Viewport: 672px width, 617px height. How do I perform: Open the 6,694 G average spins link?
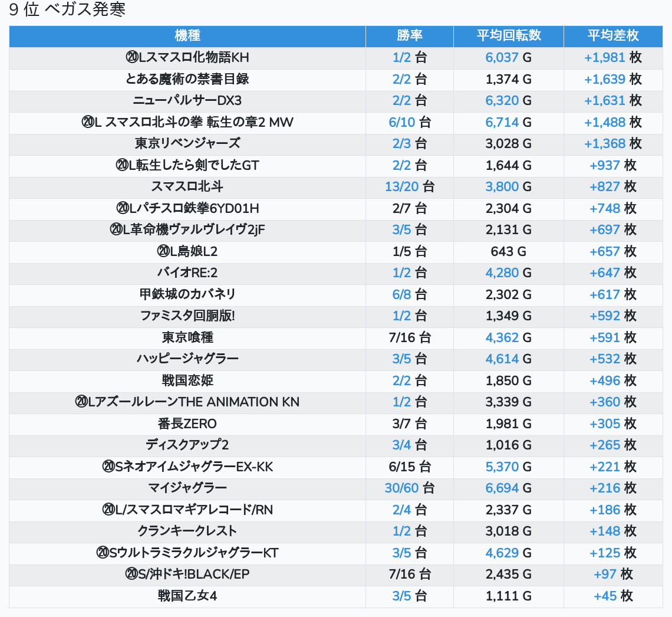(502, 488)
